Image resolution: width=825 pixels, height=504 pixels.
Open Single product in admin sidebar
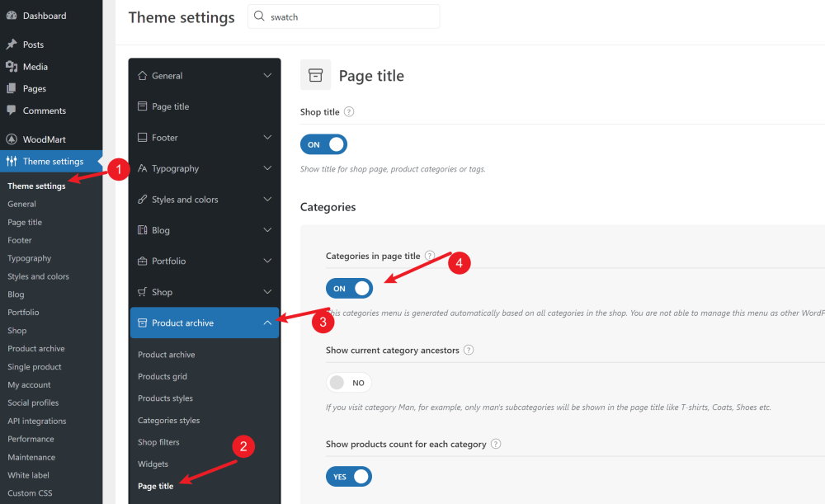pyautogui.click(x=34, y=367)
